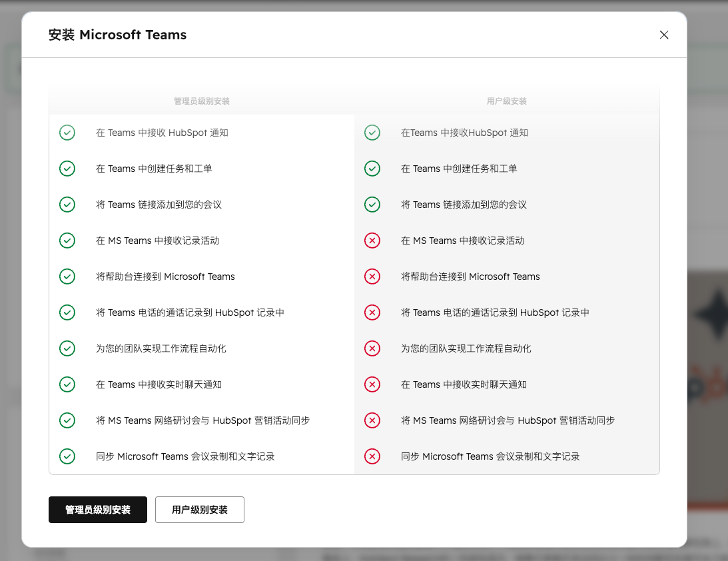Click green check for admin 在 MS Teams 中接收记录活动
Image resolution: width=728 pixels, height=561 pixels.
tap(67, 241)
